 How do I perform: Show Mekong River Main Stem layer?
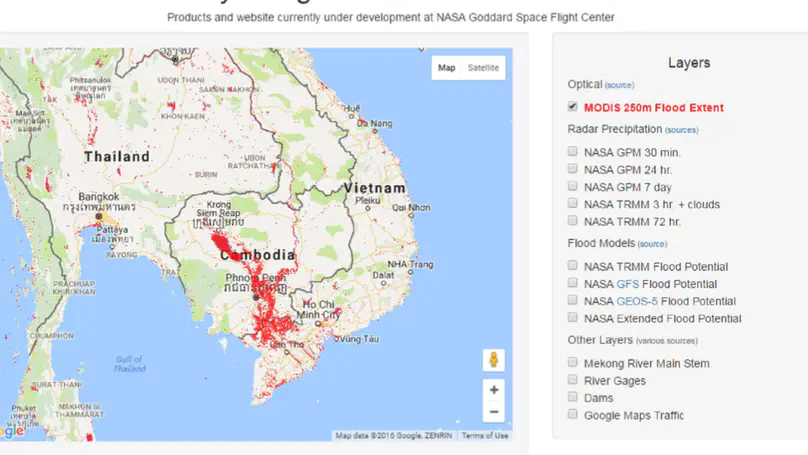click(573, 362)
